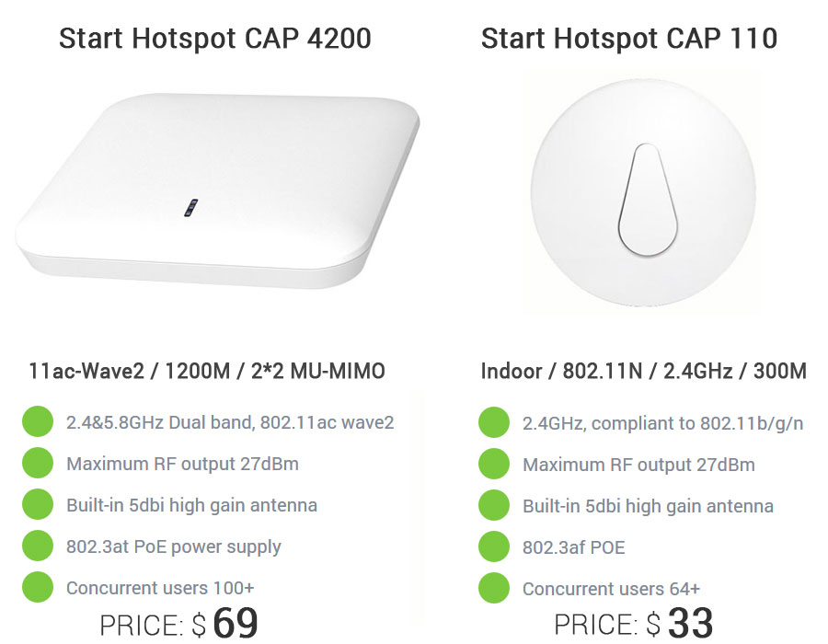The width and height of the screenshot is (828, 644).
Task: Click the LED indicator on the CAP 4200 device
Action: 190,207
